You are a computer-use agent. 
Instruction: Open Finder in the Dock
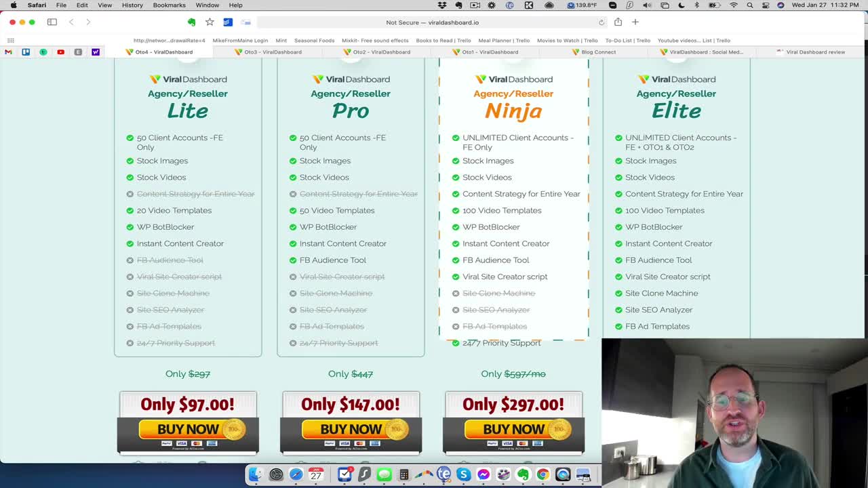coord(255,474)
